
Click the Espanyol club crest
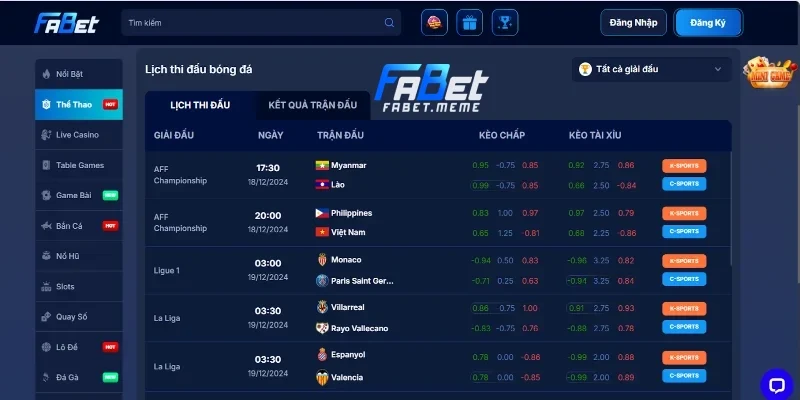click(x=322, y=355)
